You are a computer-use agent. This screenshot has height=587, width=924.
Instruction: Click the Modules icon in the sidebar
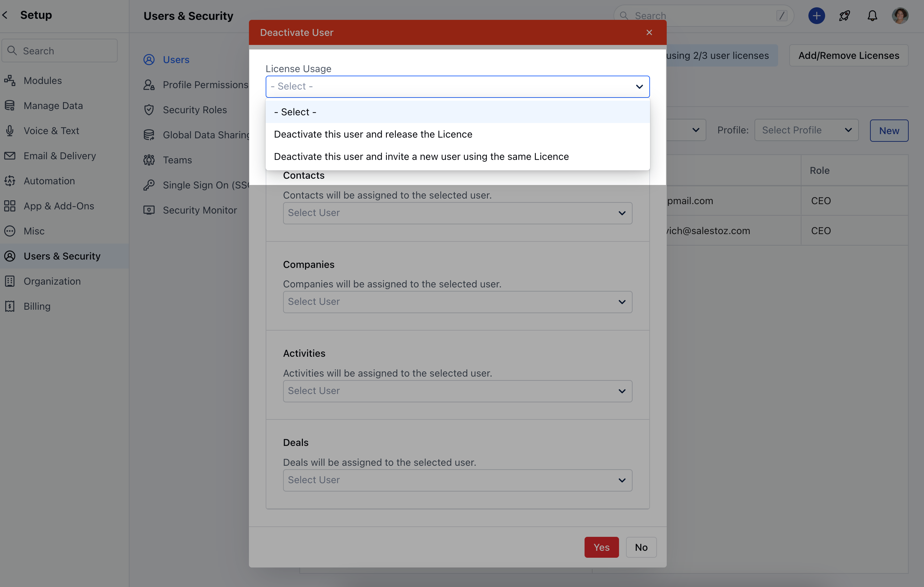pyautogui.click(x=10, y=80)
